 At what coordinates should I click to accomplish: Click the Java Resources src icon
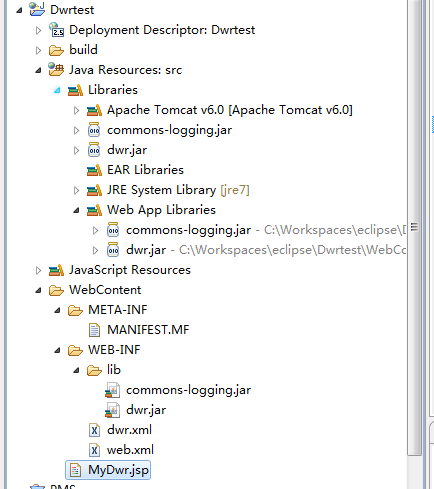(x=56, y=69)
